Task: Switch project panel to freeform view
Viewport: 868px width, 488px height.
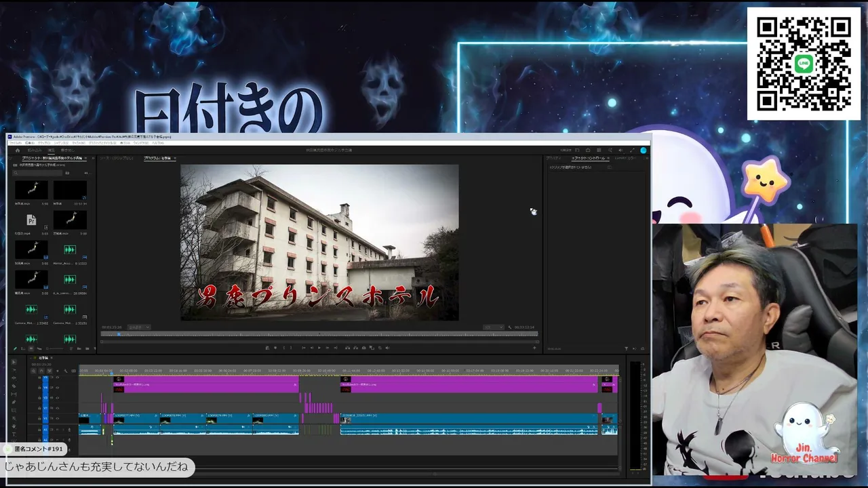Action: click(39, 348)
